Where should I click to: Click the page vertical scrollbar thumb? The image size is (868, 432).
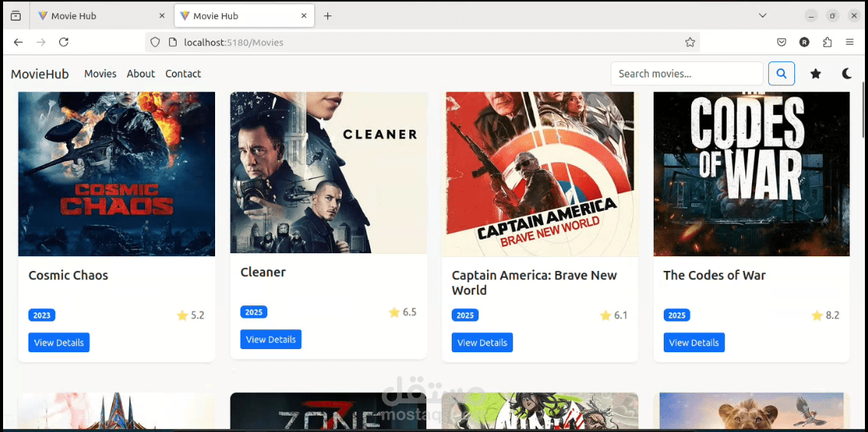point(863,110)
